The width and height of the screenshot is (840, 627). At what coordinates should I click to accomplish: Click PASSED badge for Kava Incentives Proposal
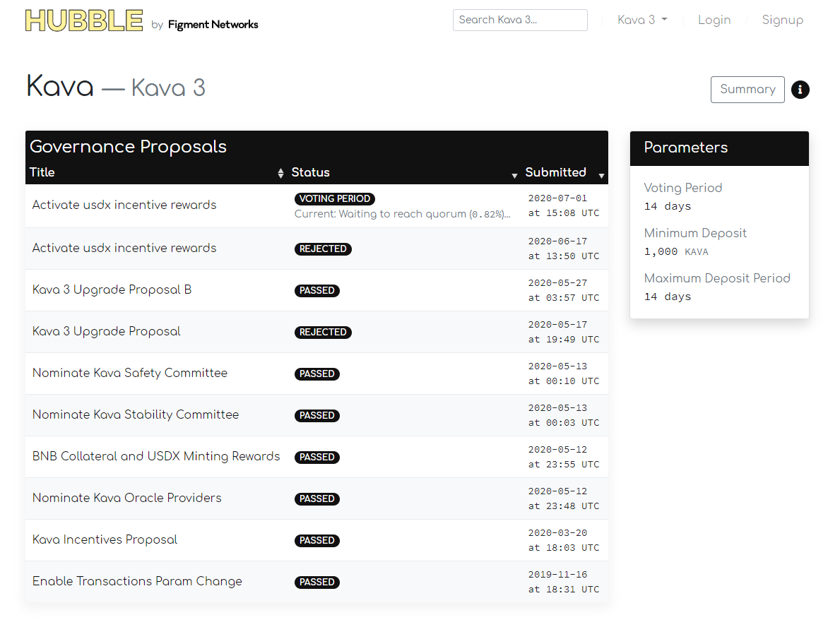pos(317,541)
